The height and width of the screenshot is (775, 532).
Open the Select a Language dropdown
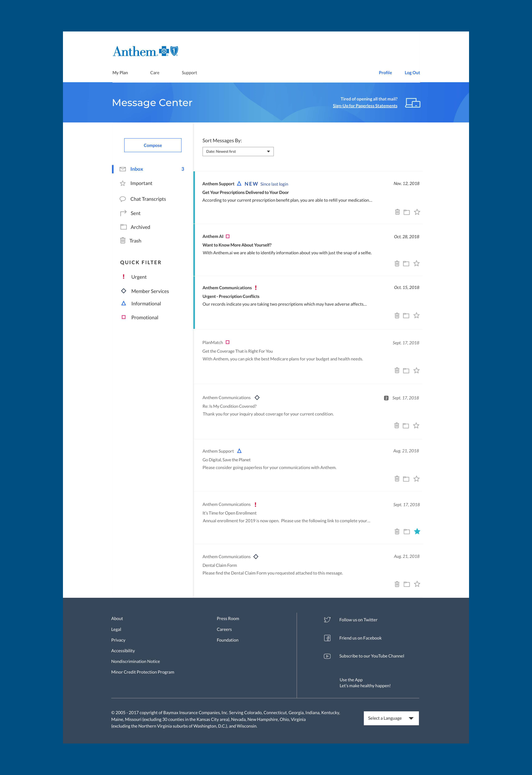coord(391,718)
